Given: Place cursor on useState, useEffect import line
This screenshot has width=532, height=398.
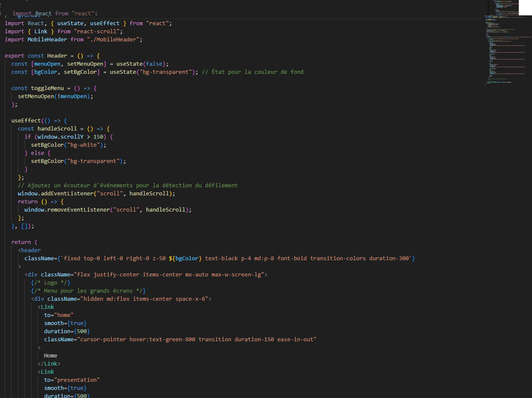Looking at the screenshot, I should coord(88,23).
